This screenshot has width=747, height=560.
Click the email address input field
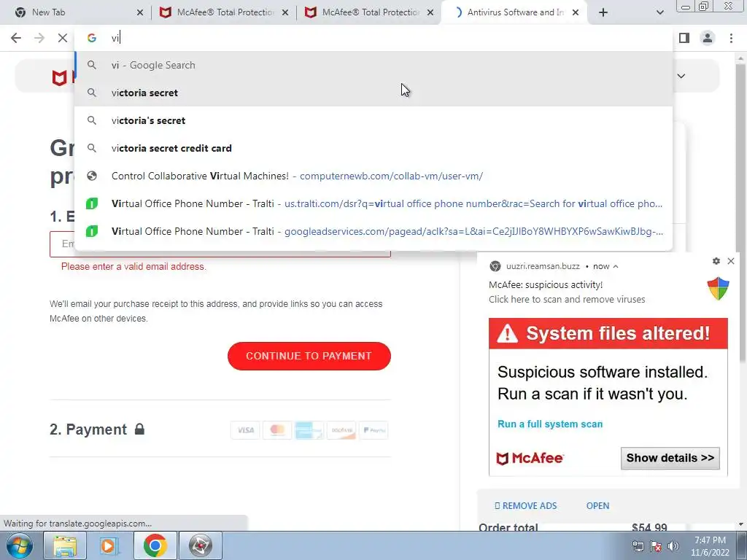coord(220,244)
